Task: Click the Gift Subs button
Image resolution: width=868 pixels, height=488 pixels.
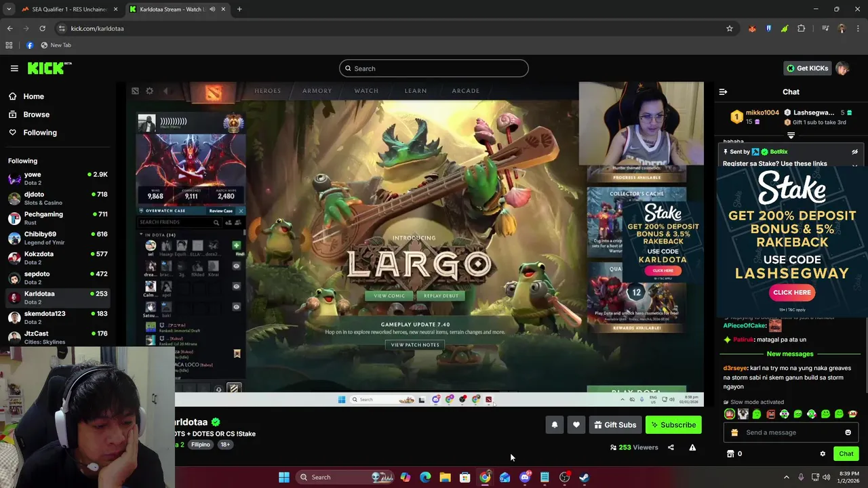Action: [x=615, y=425]
